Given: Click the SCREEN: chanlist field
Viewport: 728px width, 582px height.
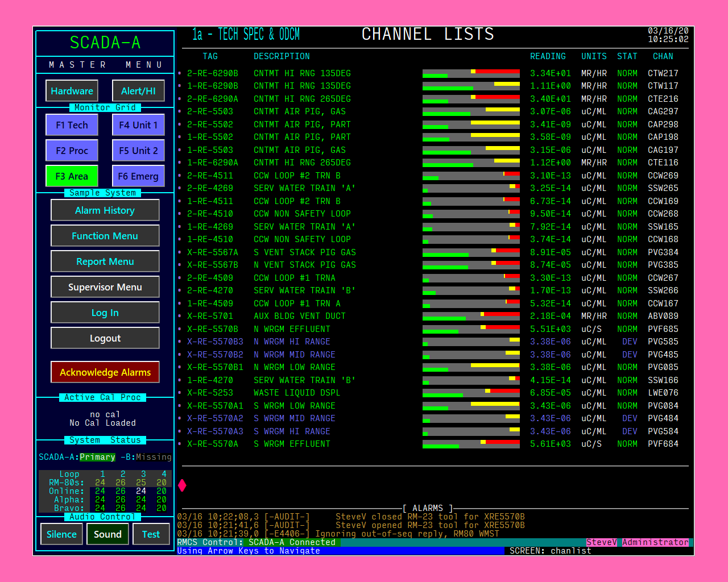Looking at the screenshot, I should (x=551, y=551).
